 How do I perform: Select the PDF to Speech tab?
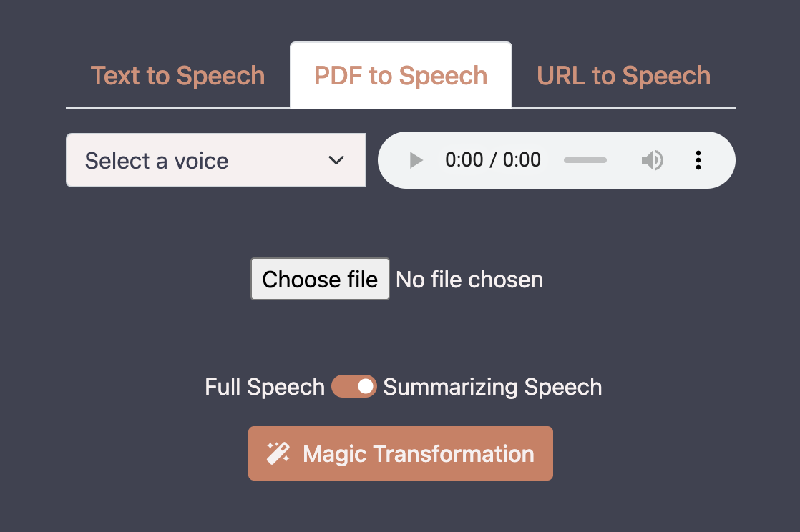click(x=401, y=76)
